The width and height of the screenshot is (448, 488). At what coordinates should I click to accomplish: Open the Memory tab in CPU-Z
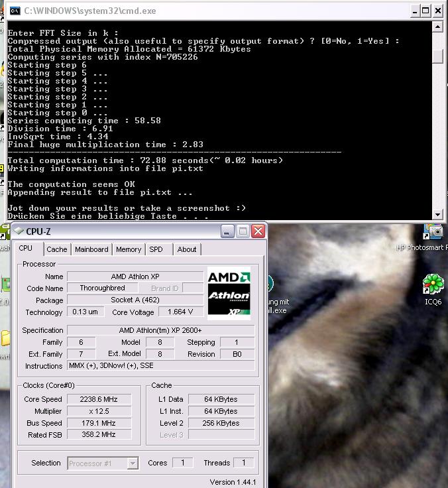129,249
